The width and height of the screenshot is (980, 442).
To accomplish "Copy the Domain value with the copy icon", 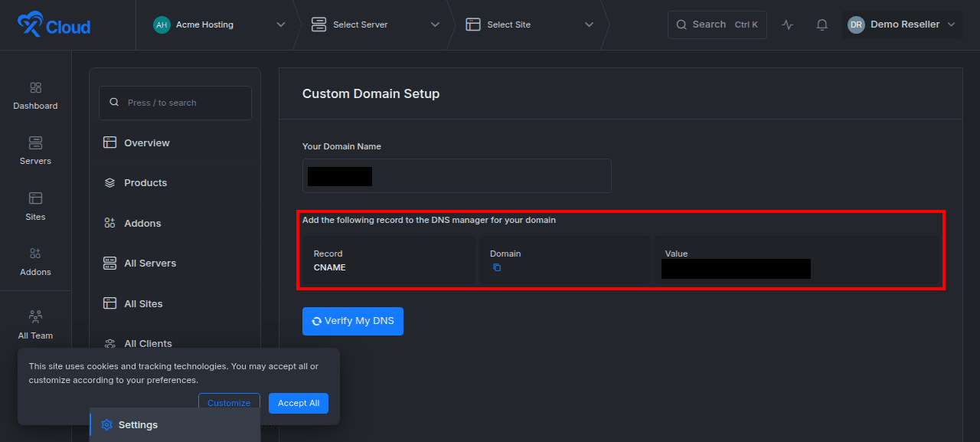I will pyautogui.click(x=497, y=267).
